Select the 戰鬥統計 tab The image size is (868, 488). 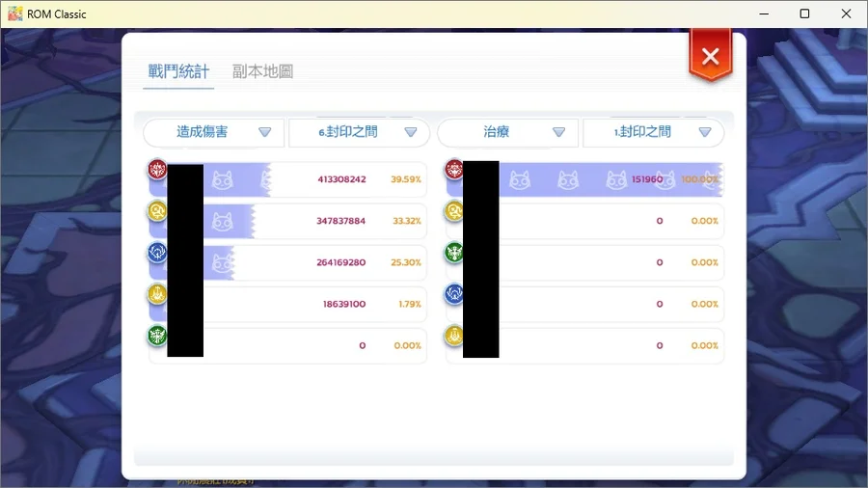[178, 71]
